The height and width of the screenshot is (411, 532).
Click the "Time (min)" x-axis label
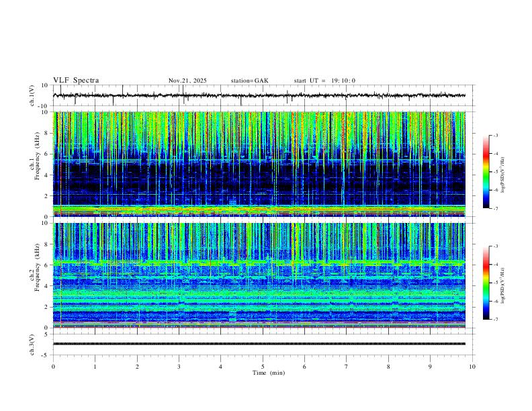269,373
